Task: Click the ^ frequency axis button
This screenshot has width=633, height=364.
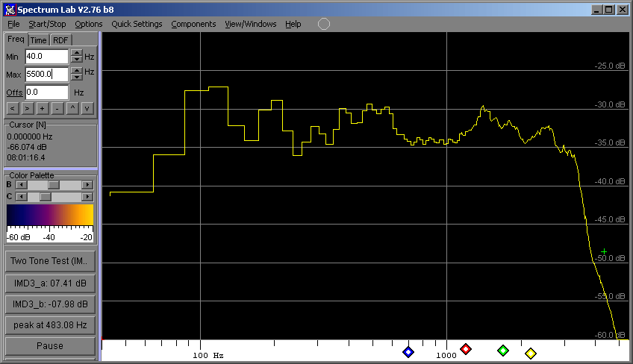Action: tap(72, 108)
